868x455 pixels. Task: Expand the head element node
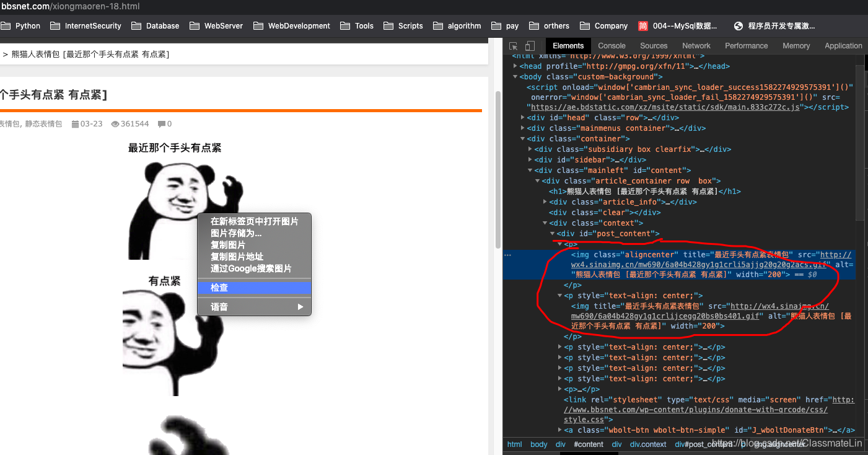[515, 66]
